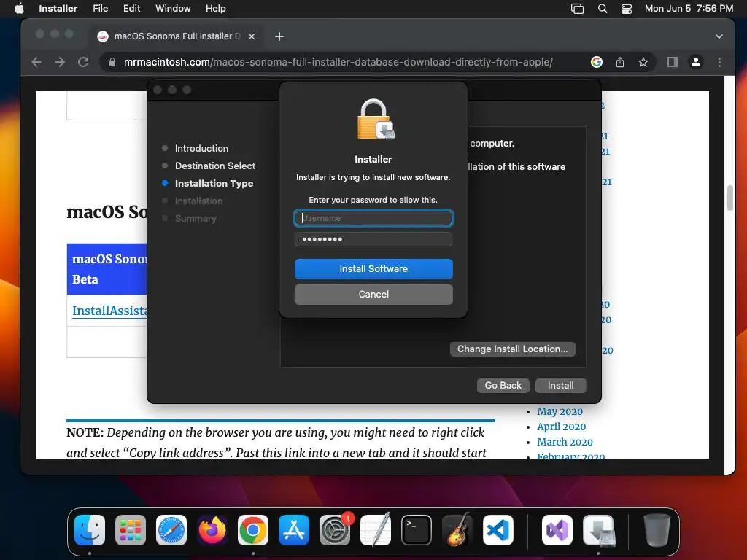This screenshot has height=560, width=747.
Task: Open the InstallAssistant link on webpage
Action: pos(109,311)
